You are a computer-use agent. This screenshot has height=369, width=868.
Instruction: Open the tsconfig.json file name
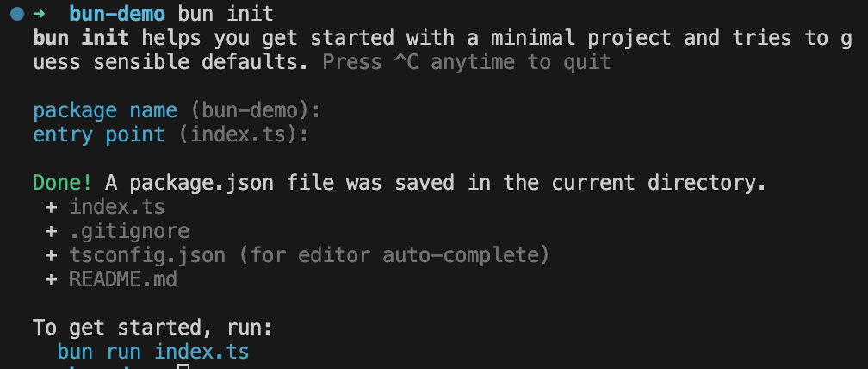point(147,256)
